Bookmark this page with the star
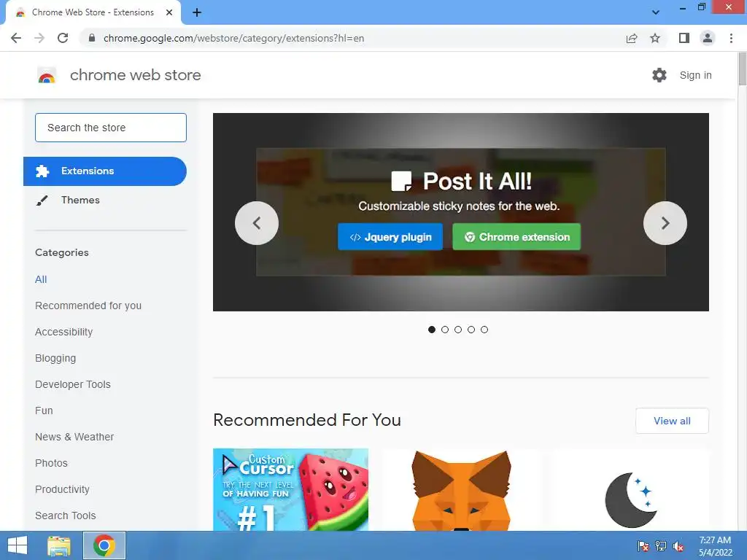747x560 pixels. (x=655, y=38)
